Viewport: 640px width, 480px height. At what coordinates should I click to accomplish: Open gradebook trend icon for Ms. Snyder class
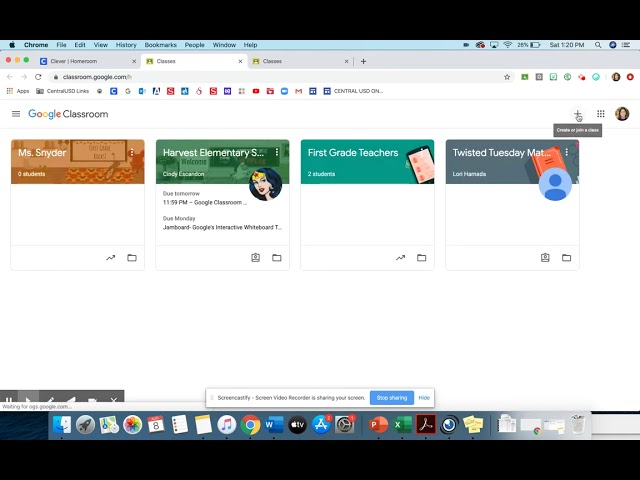[111, 258]
